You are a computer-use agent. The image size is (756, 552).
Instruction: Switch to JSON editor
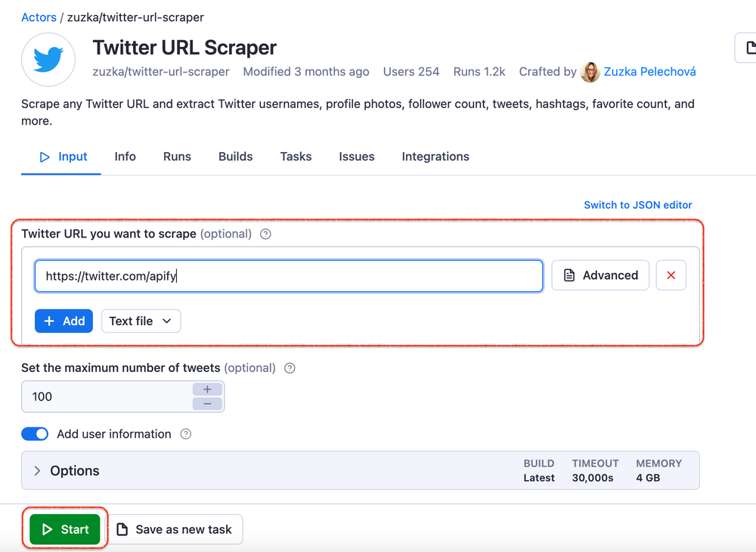click(x=637, y=205)
